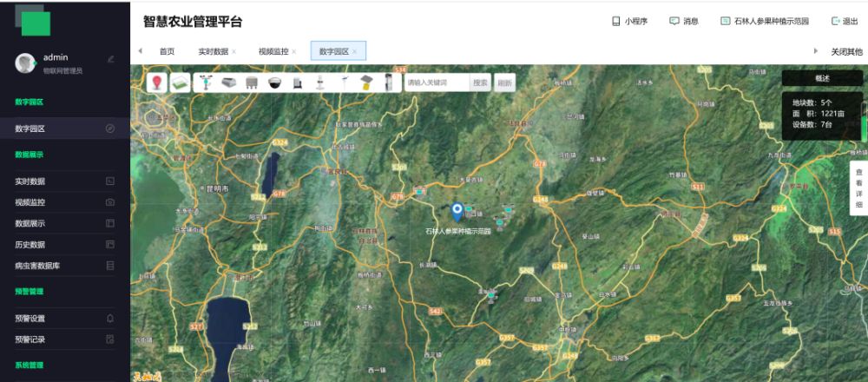
Task: Choose the thin wind-pole device icon
Action: (x=343, y=83)
